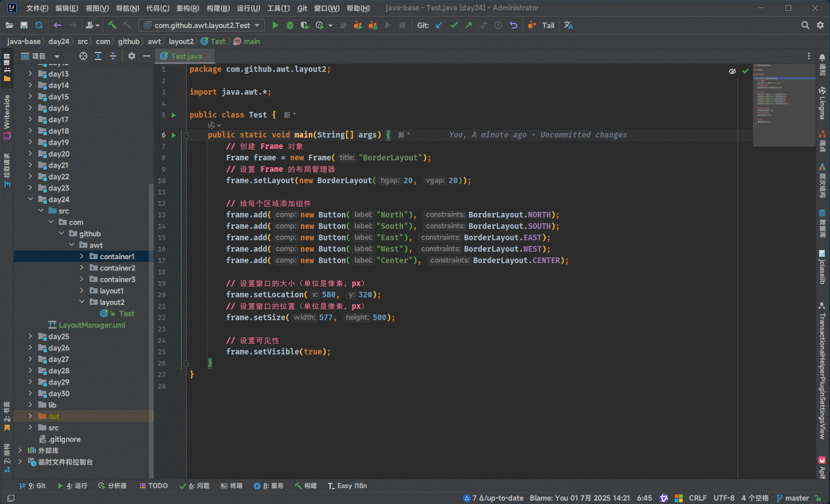
Task: Click UTF-8 encoding in status bar
Action: coord(723,498)
